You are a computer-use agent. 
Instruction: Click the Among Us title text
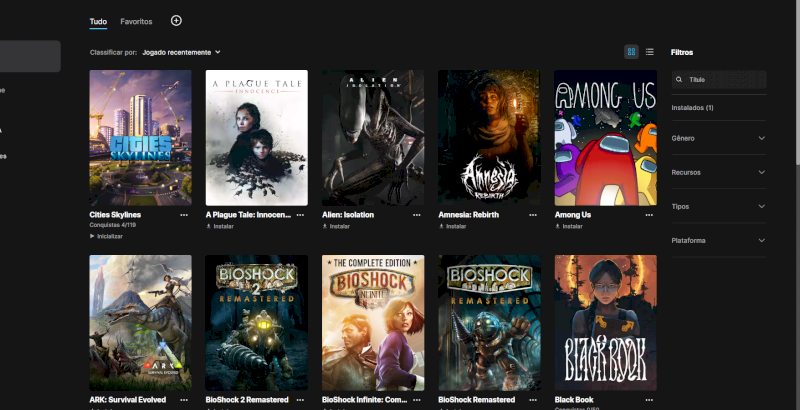573,215
